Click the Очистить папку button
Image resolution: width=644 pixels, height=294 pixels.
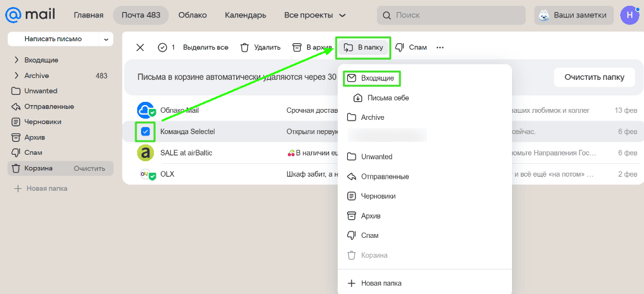594,77
